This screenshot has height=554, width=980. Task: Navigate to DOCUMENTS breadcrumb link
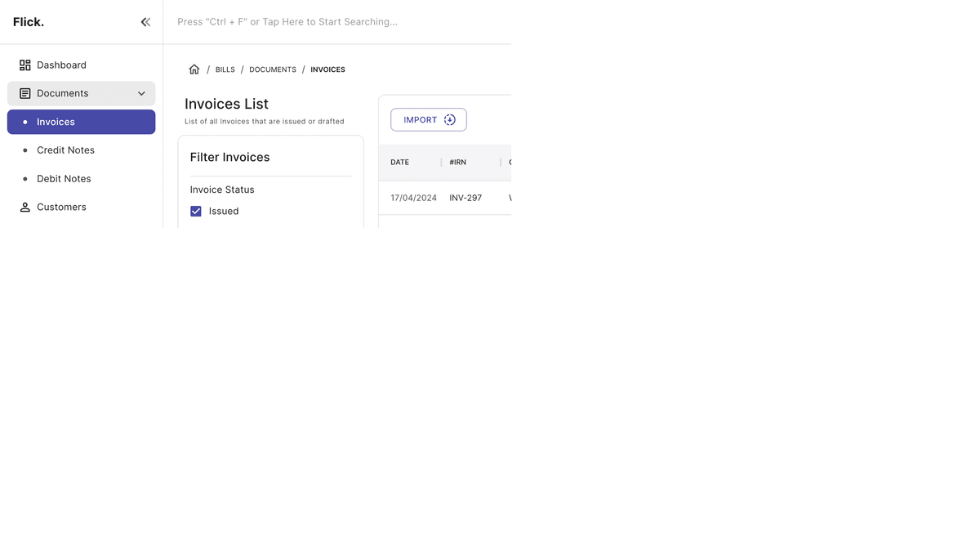tap(273, 70)
